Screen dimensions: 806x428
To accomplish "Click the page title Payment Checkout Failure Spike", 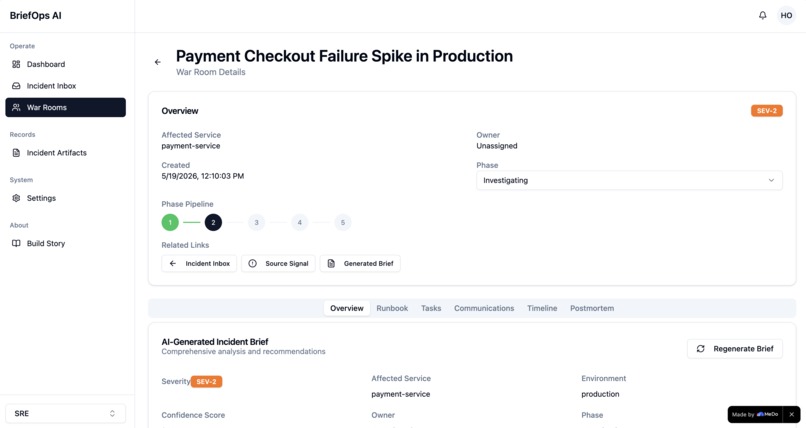I will pos(344,56).
